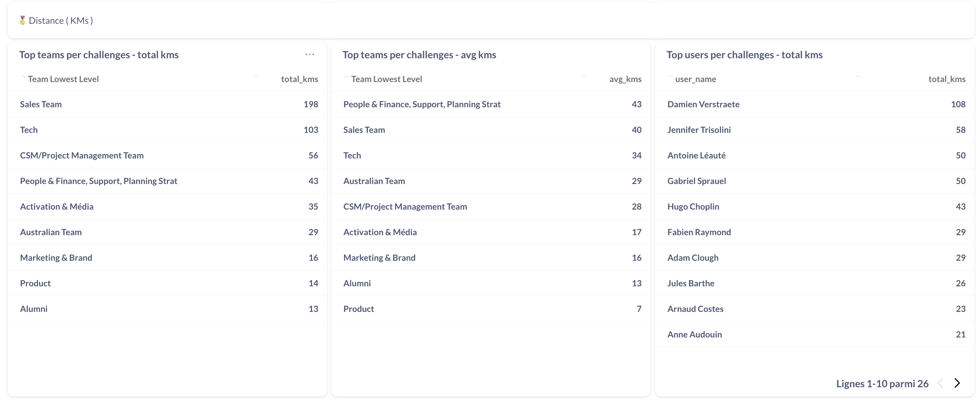Viewport: 980px width, 400px height.
Task: Click the next page arrow in users table
Action: (x=957, y=383)
